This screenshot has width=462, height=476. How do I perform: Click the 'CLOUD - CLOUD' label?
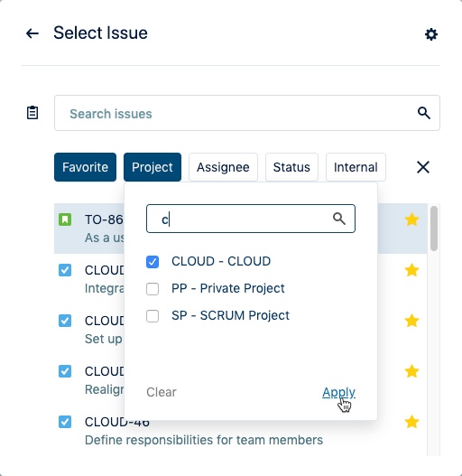[221, 261]
